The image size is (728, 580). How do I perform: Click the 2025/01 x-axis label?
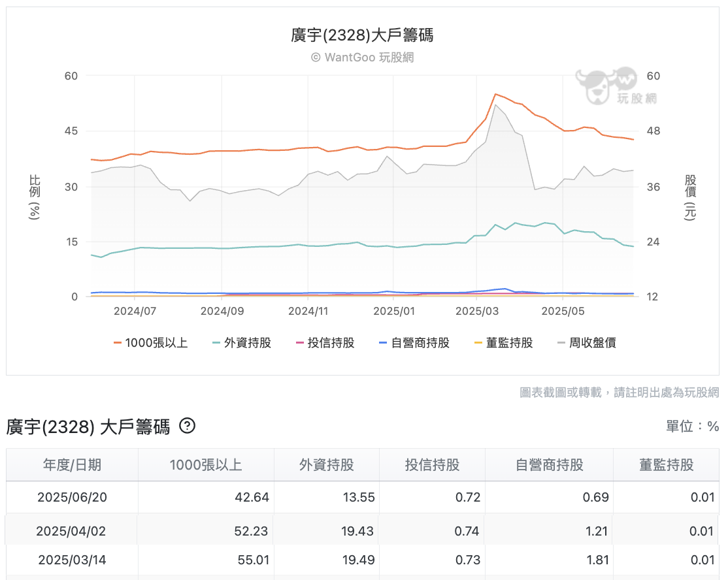point(393,312)
